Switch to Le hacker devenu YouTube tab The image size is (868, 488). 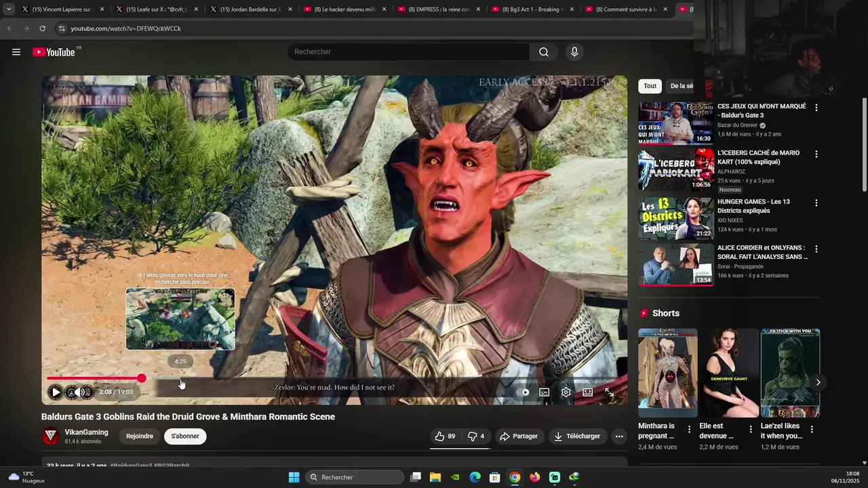click(x=344, y=9)
